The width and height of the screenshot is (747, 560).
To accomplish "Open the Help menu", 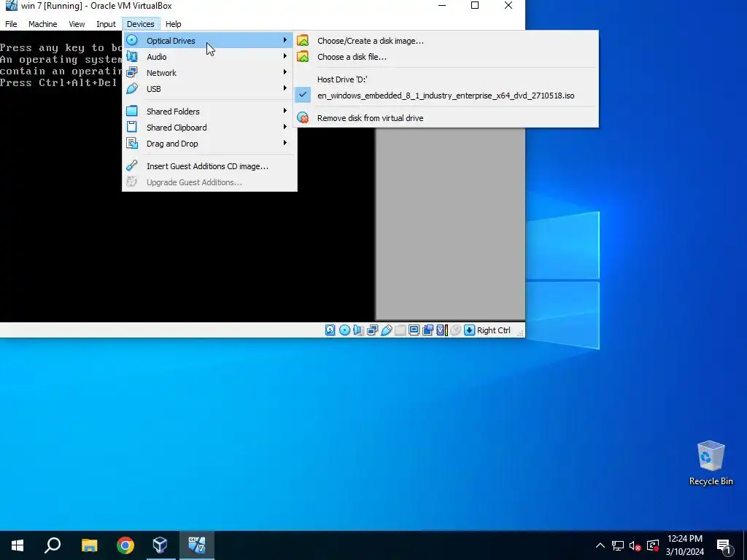I will tap(174, 24).
